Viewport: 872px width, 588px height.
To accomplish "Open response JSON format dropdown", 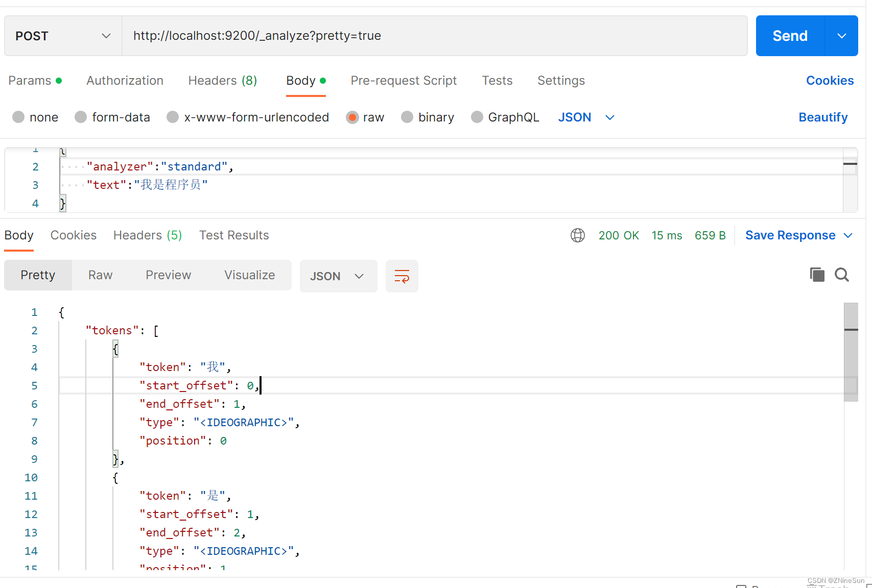I will point(338,276).
